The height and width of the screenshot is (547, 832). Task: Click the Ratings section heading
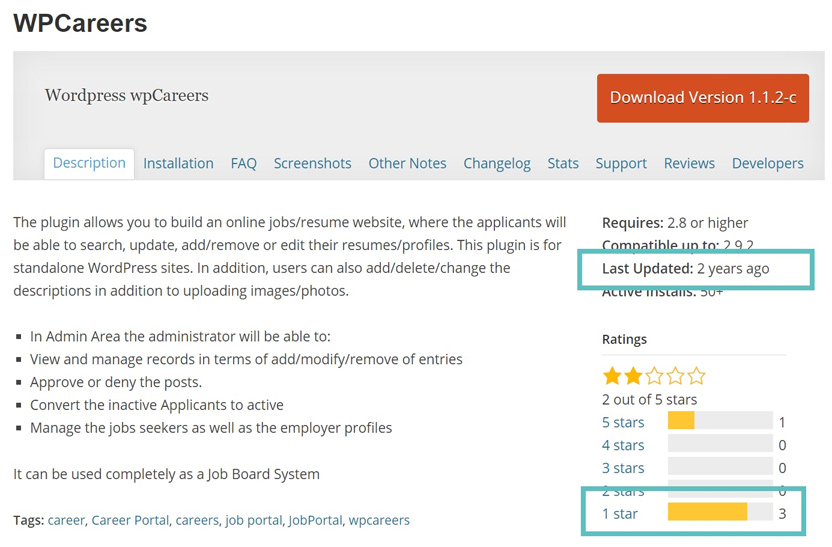tap(624, 340)
